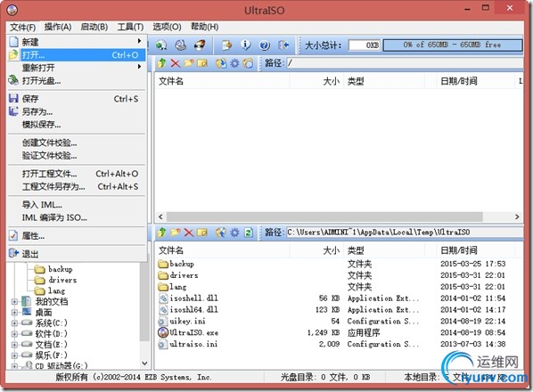The image size is (533, 392).
Task: Create a new folder in the local pane
Action: [176, 233]
